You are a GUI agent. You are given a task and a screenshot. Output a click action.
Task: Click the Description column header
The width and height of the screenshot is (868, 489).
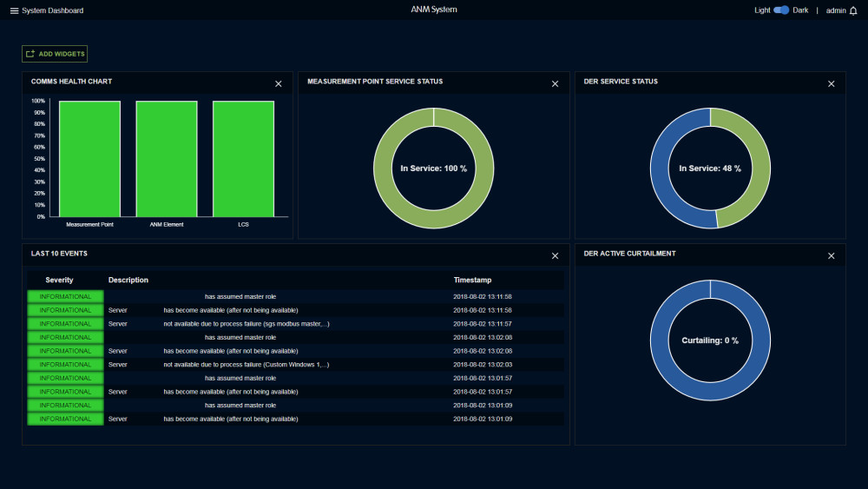128,280
